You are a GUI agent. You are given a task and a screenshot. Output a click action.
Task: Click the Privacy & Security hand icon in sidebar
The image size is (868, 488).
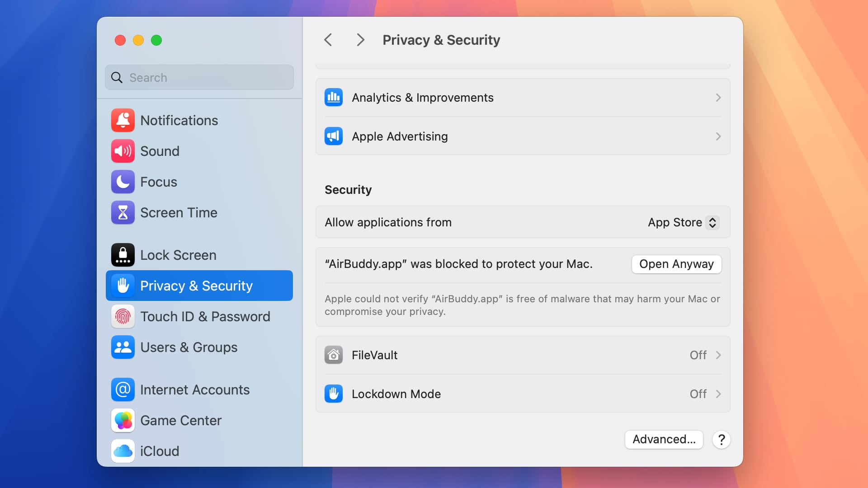123,286
